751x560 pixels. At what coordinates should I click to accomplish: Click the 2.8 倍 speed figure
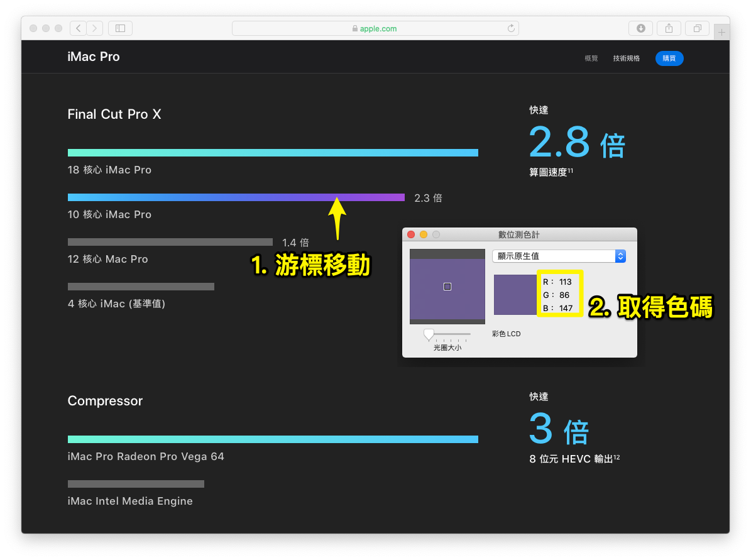577,142
